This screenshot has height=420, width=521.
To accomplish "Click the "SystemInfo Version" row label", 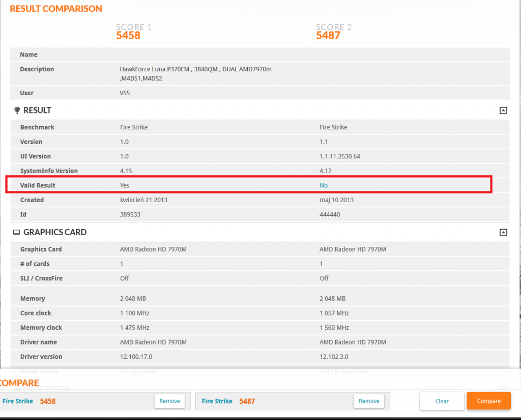I will coord(49,171).
